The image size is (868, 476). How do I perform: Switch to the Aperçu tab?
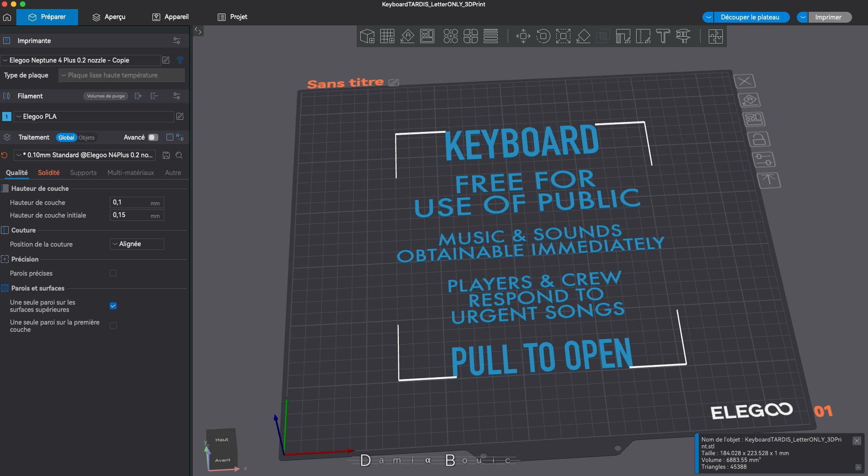(109, 17)
